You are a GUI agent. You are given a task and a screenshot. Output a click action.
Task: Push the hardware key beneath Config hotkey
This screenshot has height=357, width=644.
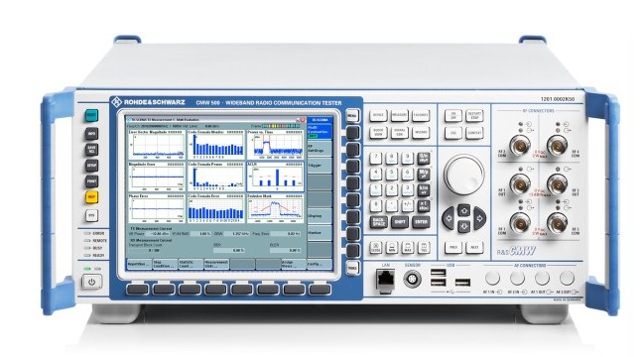point(320,290)
